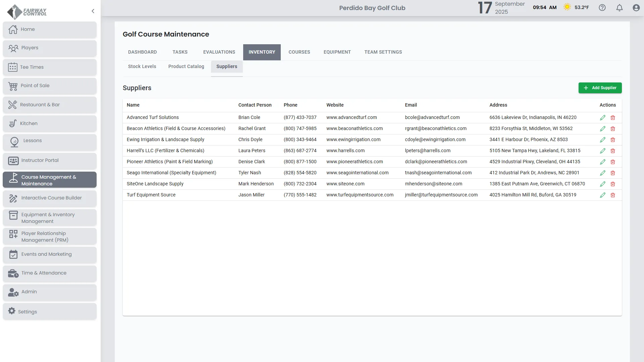The height and width of the screenshot is (362, 644).
Task: Collapse the sidebar with the chevron arrow
Action: [x=93, y=11]
